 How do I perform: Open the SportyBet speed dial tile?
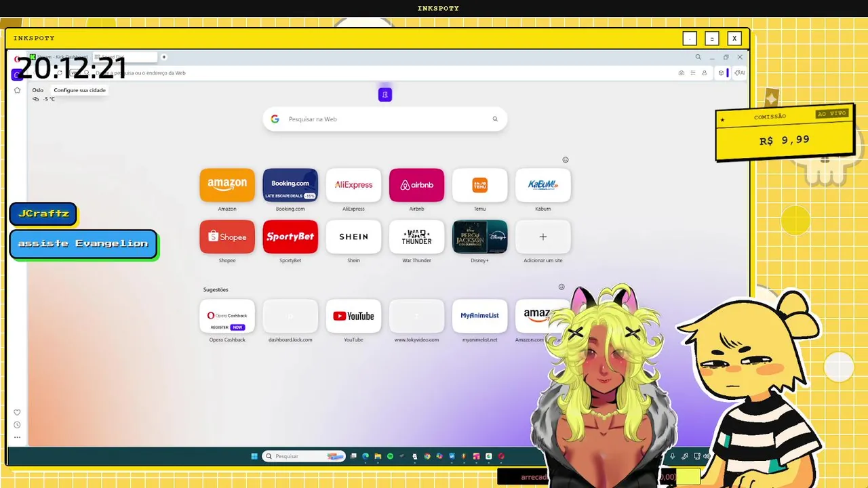coord(290,237)
